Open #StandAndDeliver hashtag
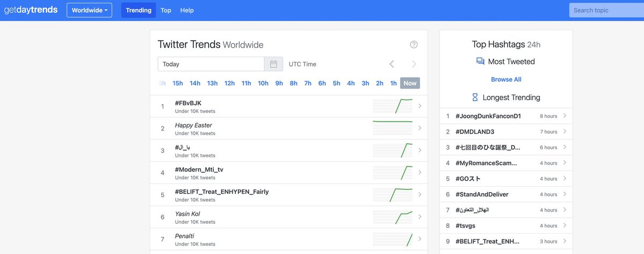 coord(482,194)
